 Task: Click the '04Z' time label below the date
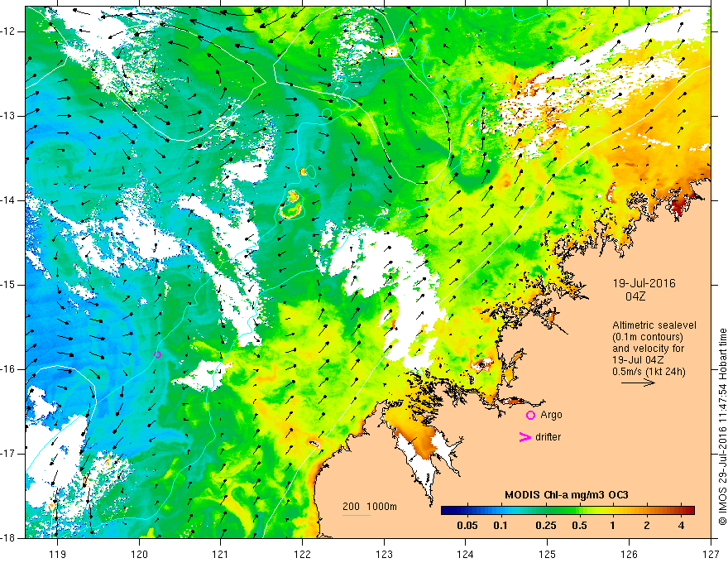click(635, 296)
